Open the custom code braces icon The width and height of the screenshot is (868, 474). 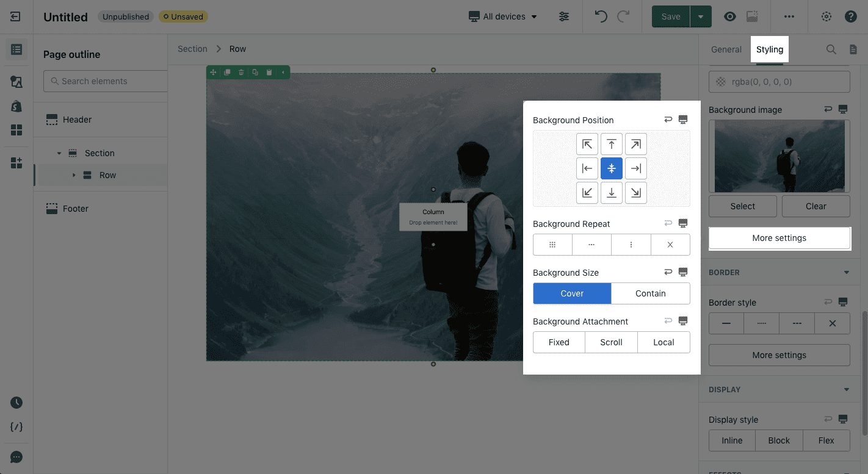coord(16,427)
